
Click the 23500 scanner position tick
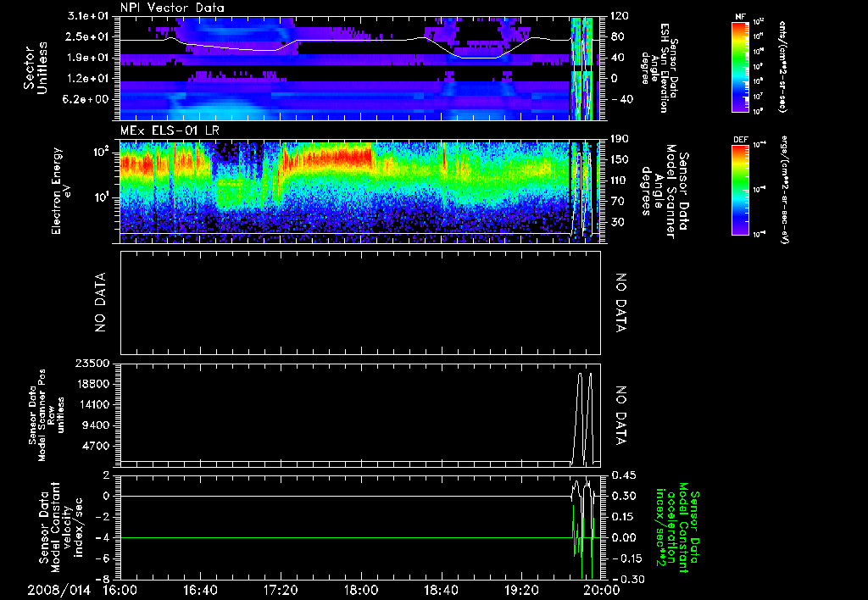pos(92,363)
